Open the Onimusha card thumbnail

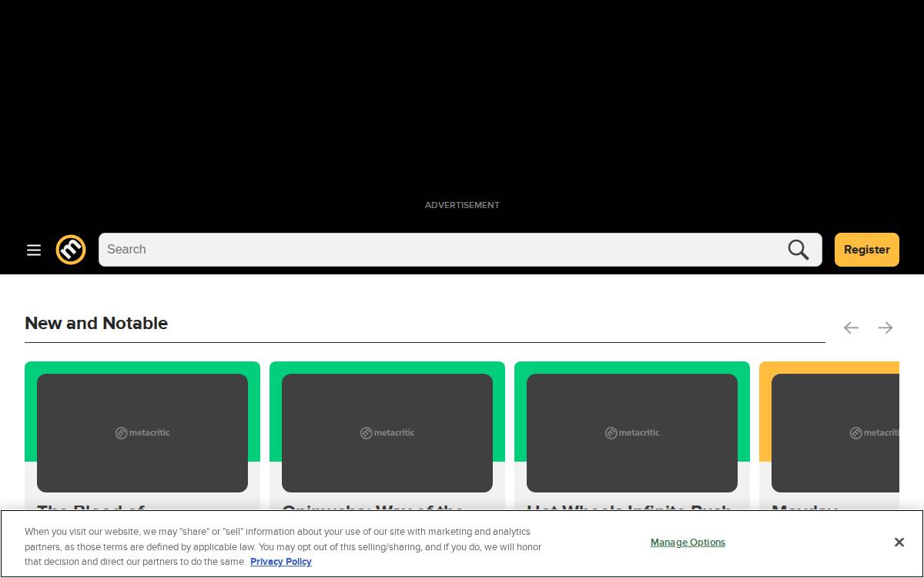[387, 433]
